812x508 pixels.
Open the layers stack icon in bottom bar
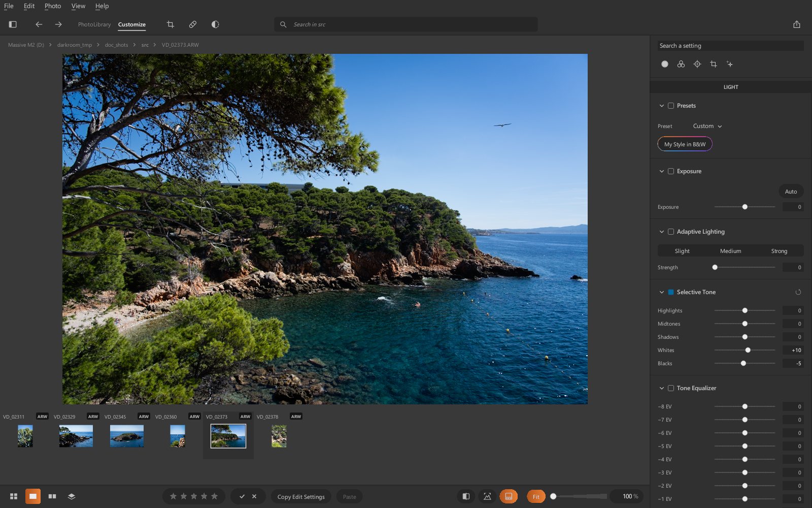(x=72, y=496)
